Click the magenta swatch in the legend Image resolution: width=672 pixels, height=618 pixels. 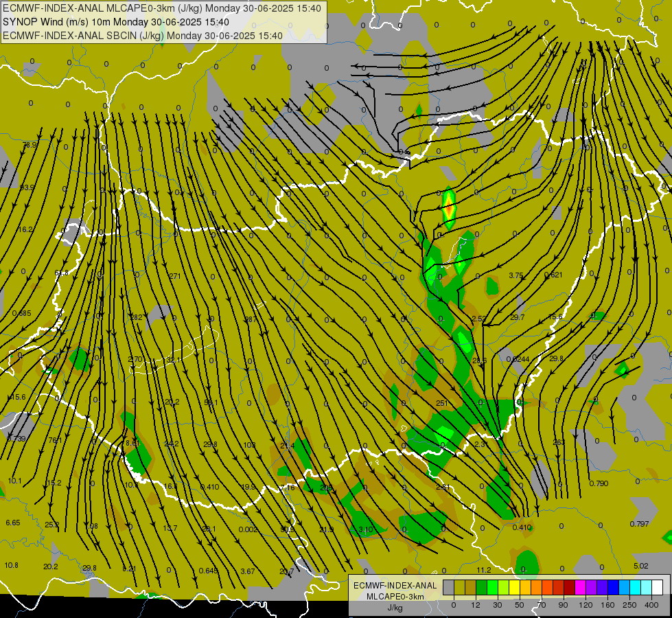tap(581, 588)
